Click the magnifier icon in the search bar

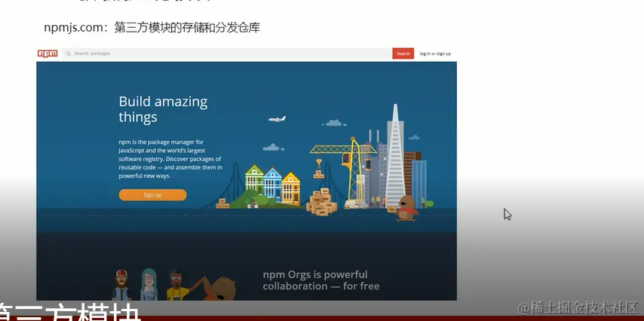coord(69,53)
